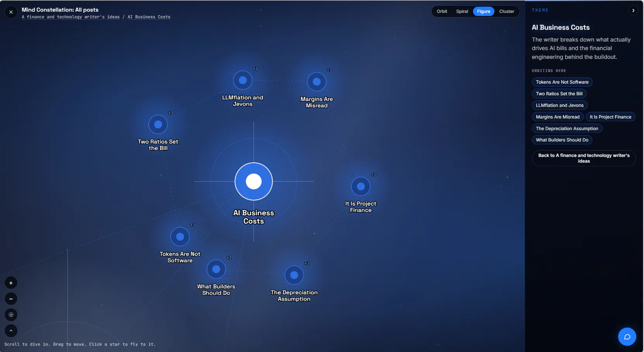Open the writer's ideas breadcrumb link
The image size is (644, 352).
71,17
